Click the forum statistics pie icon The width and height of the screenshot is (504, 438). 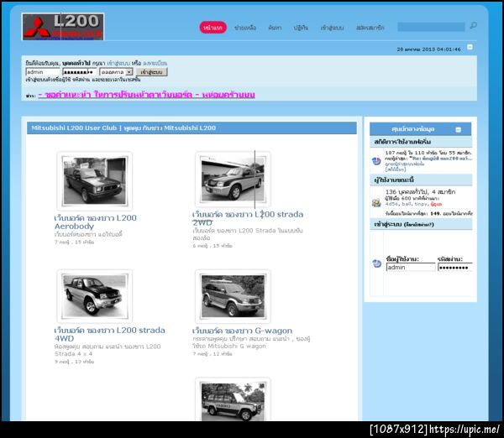point(376,160)
